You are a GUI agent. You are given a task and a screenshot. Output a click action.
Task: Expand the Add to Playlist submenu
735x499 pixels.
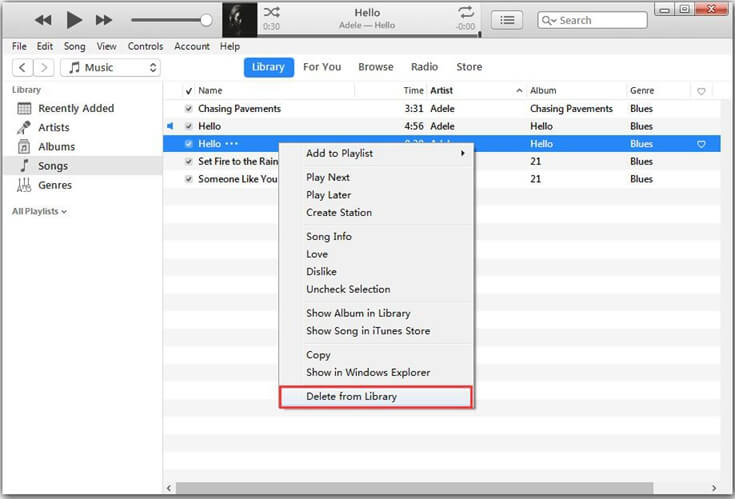point(385,153)
